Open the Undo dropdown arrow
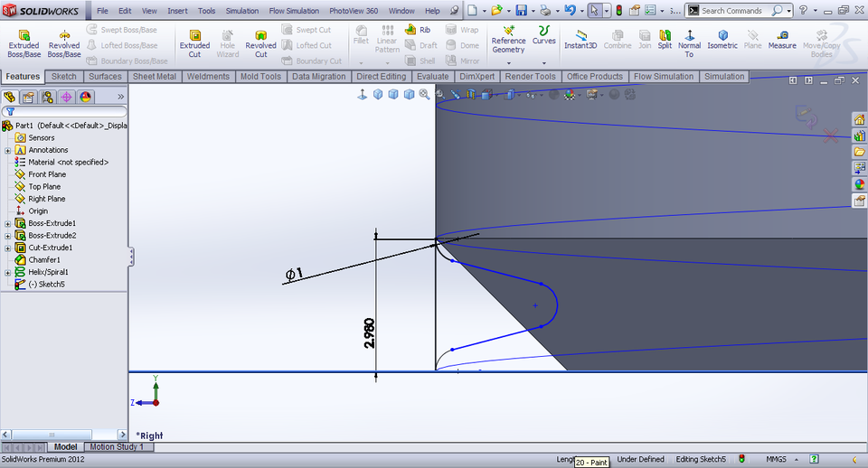The height and width of the screenshot is (468, 868). coord(581,11)
